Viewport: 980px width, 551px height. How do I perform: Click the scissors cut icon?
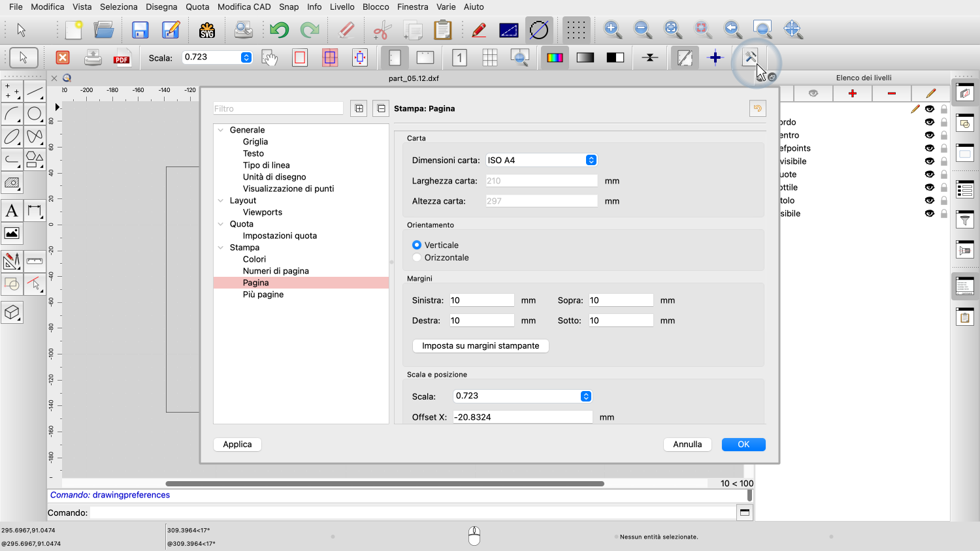[x=382, y=30]
